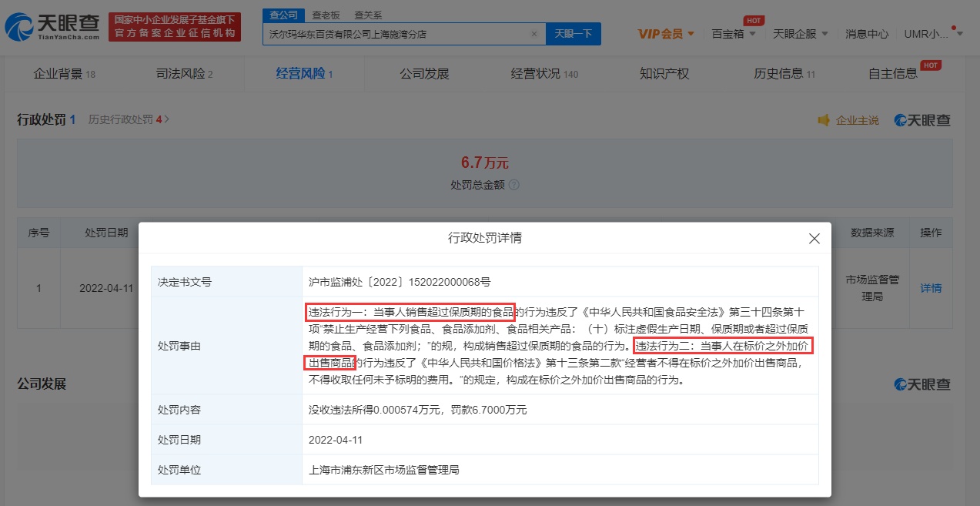Expand the 天眼企服 dropdown
The image size is (980, 506).
[800, 34]
